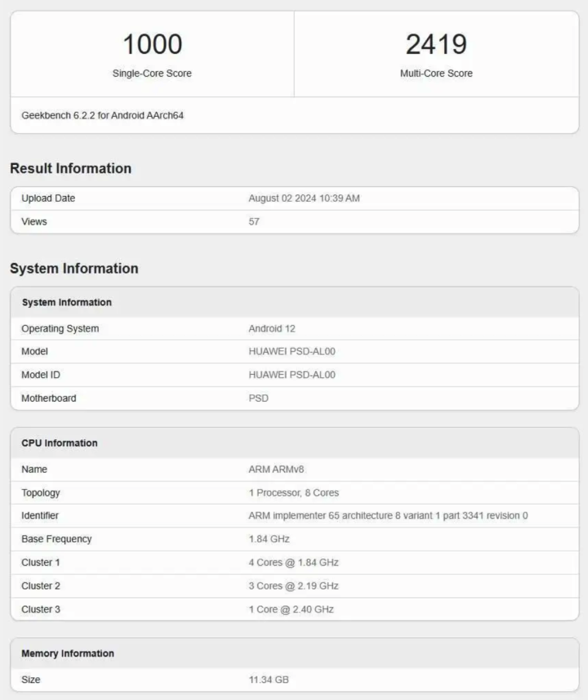Select the Topology label
Viewport: 588px width, 700px height.
pos(41,493)
